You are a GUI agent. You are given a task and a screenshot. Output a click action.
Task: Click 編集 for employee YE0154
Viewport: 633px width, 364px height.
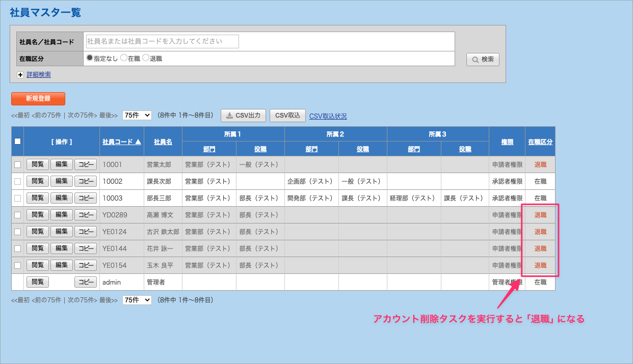[x=62, y=265]
